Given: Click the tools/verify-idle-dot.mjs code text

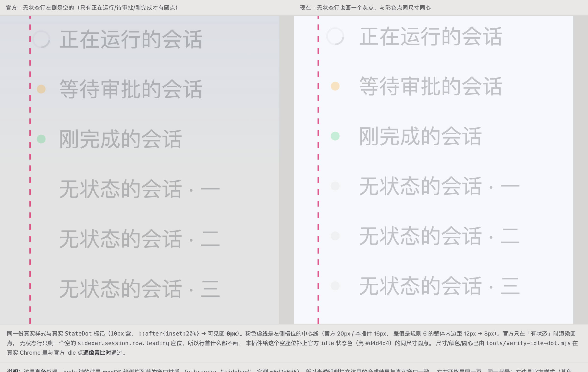Looking at the screenshot, I should tap(528, 343).
